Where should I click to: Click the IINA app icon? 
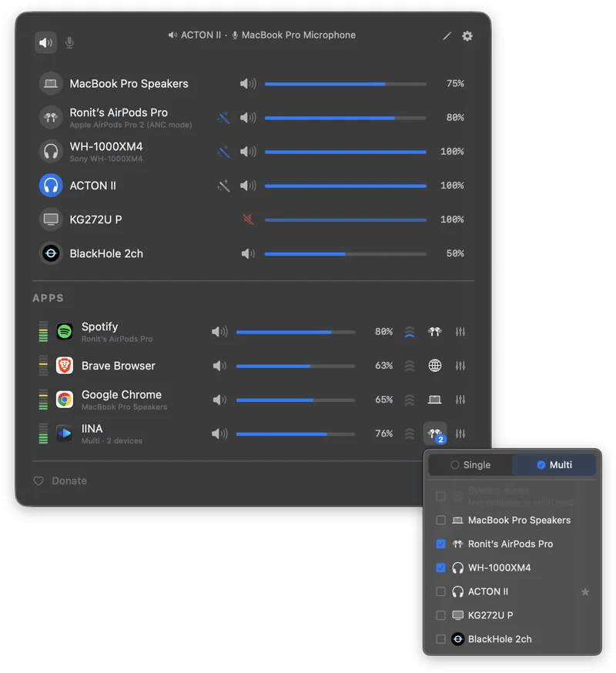click(65, 434)
